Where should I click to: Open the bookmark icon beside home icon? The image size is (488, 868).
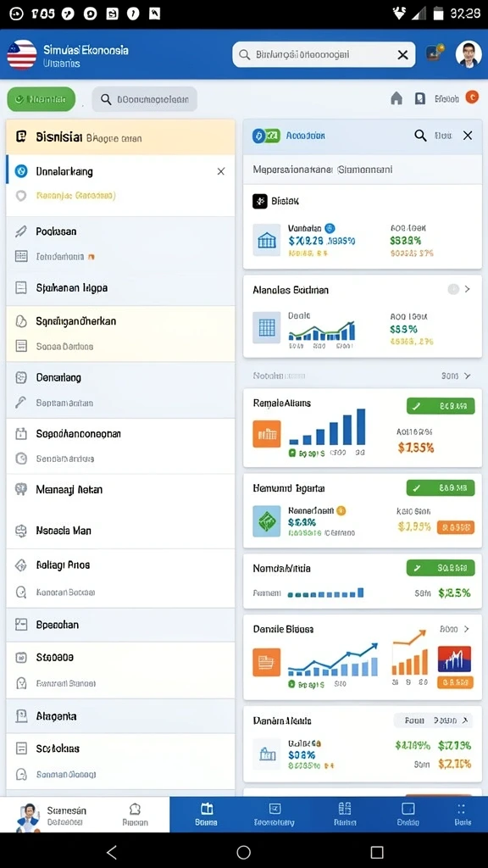[420, 98]
